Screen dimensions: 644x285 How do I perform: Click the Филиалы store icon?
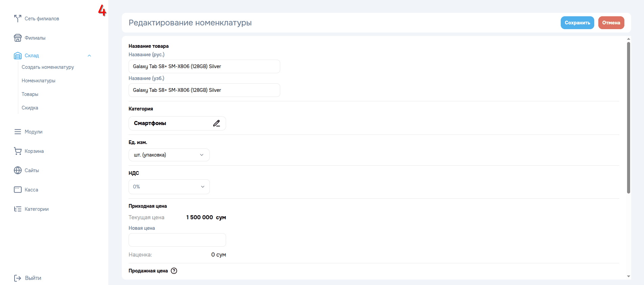point(18,38)
